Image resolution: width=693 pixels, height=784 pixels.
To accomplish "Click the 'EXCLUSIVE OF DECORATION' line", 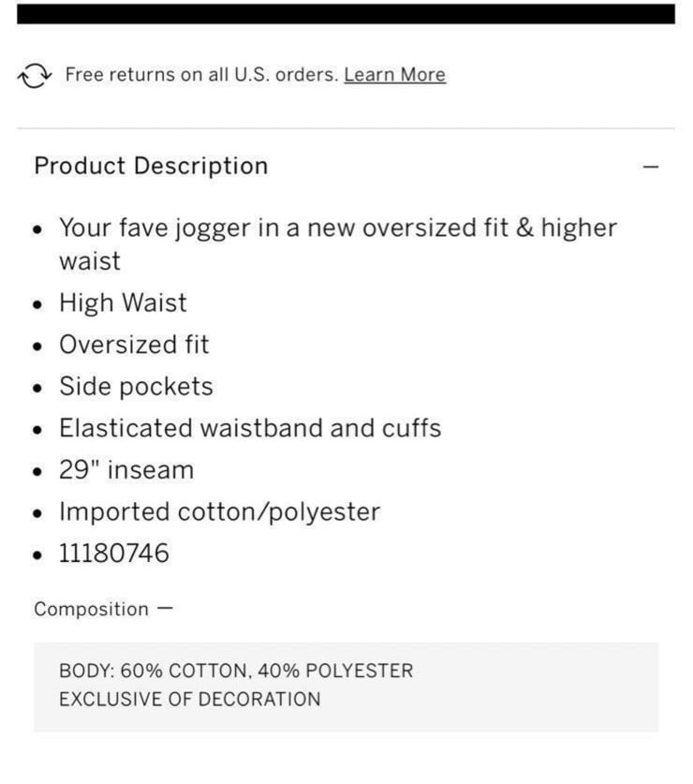I will point(190,699).
